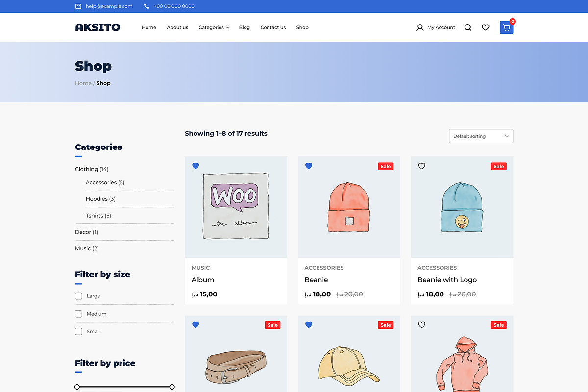Filter by Tshirts subcategory
588x392 pixels.
[95, 216]
